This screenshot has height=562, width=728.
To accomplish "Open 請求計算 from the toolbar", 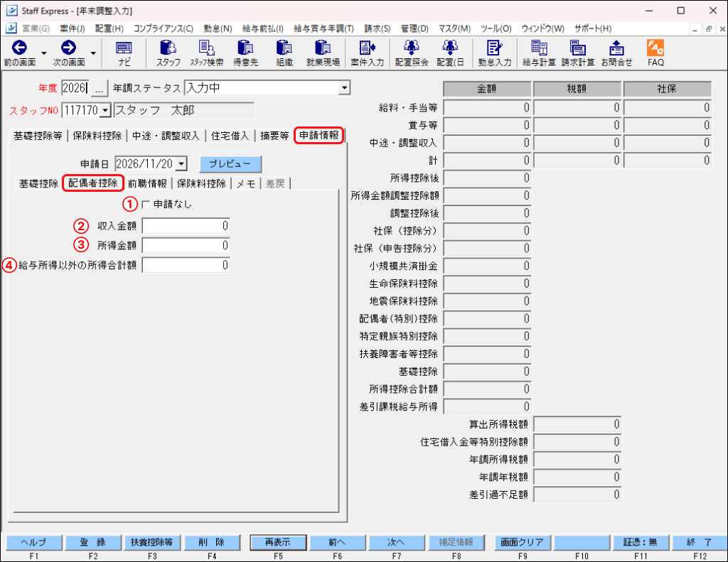I will [x=578, y=53].
